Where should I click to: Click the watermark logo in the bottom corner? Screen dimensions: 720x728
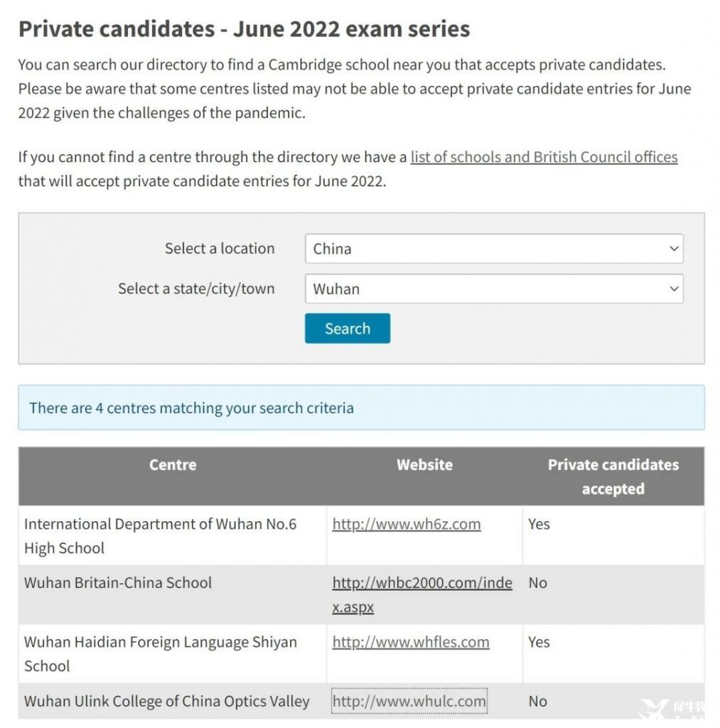pos(672,710)
